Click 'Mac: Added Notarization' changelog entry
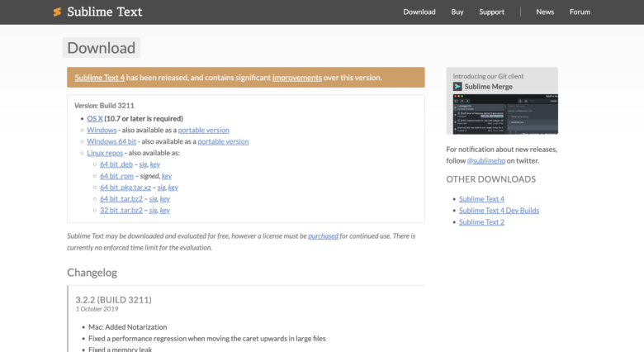 click(x=128, y=327)
